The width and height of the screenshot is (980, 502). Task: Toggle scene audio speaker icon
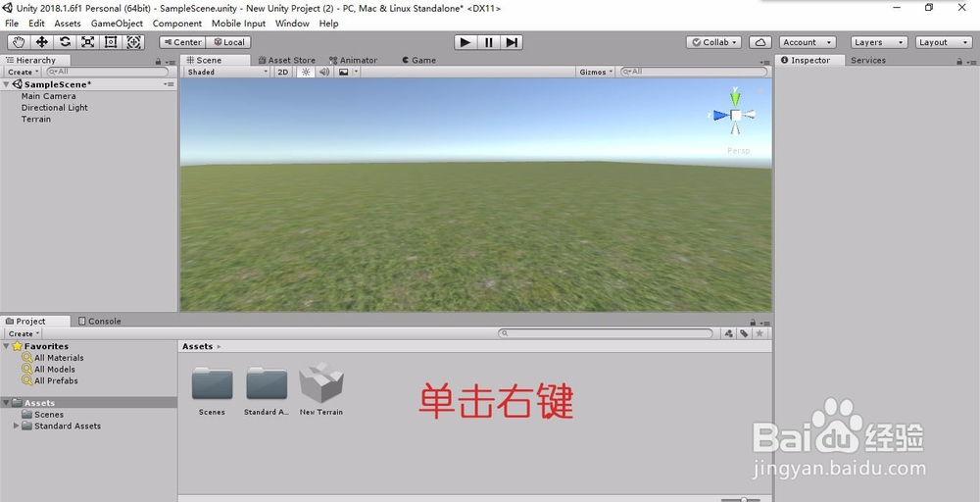tap(324, 72)
